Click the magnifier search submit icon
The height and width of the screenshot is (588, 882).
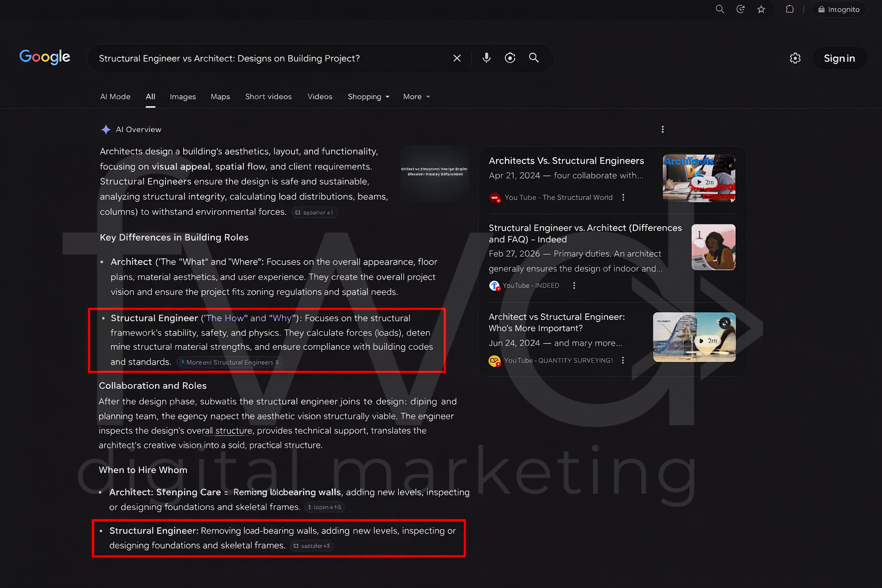pyautogui.click(x=534, y=58)
